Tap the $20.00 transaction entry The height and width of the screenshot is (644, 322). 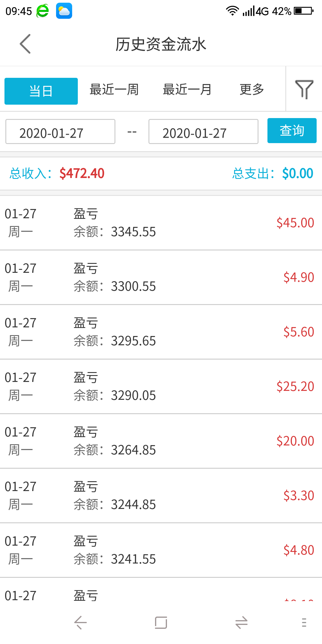point(161,441)
